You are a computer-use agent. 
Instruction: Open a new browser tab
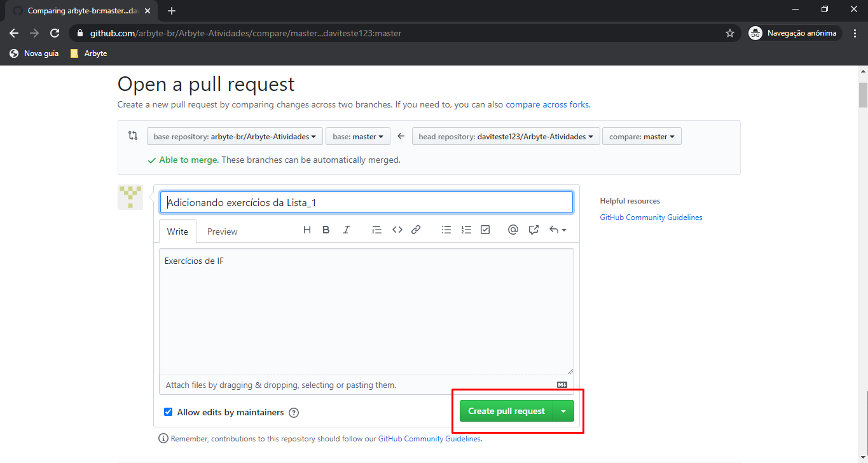(172, 11)
